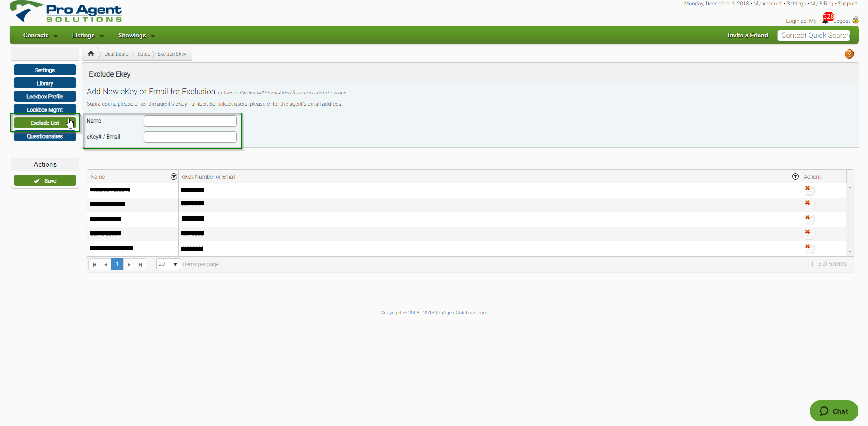The width and height of the screenshot is (868, 426).
Task: Click the lock icon beside Logout
Action: tap(856, 20)
